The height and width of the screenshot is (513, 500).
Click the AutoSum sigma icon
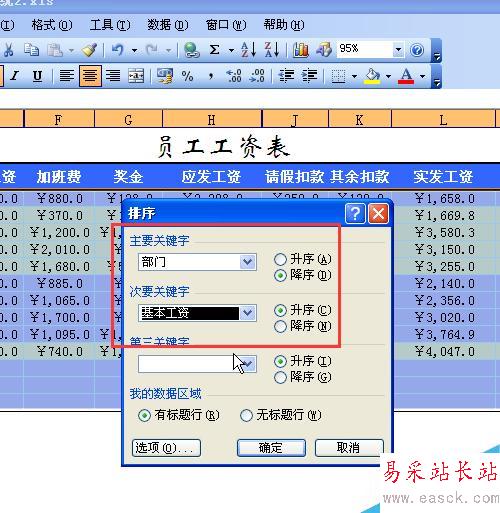tap(215, 50)
